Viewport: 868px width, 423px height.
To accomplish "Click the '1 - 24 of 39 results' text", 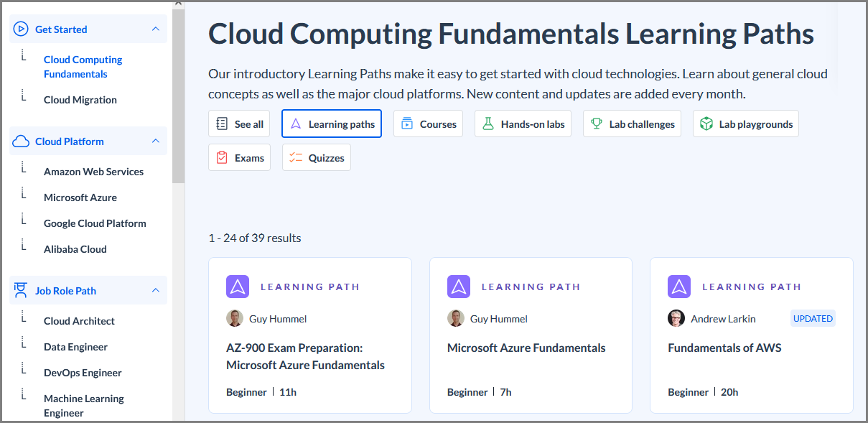I will click(255, 238).
